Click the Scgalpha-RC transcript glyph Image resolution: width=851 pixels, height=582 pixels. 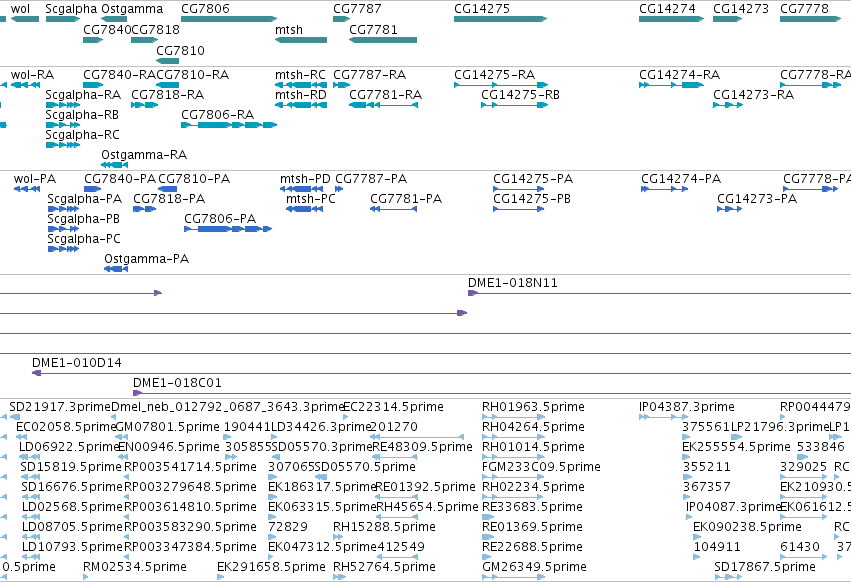point(63,145)
